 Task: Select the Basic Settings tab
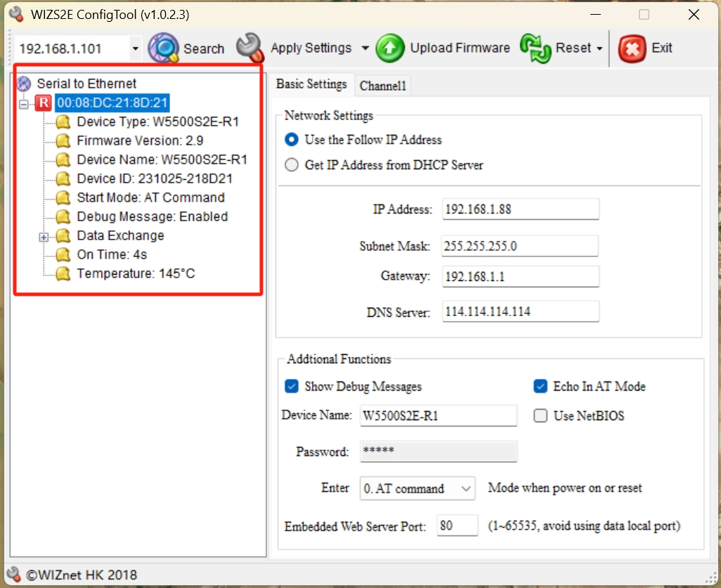311,84
